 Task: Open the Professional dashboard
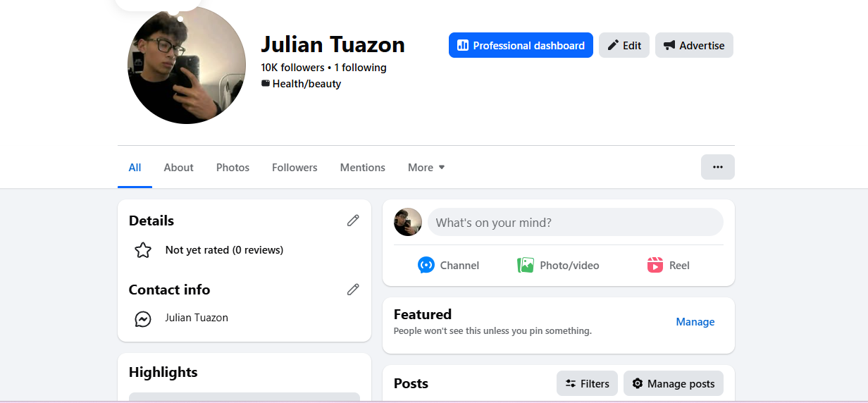point(521,45)
